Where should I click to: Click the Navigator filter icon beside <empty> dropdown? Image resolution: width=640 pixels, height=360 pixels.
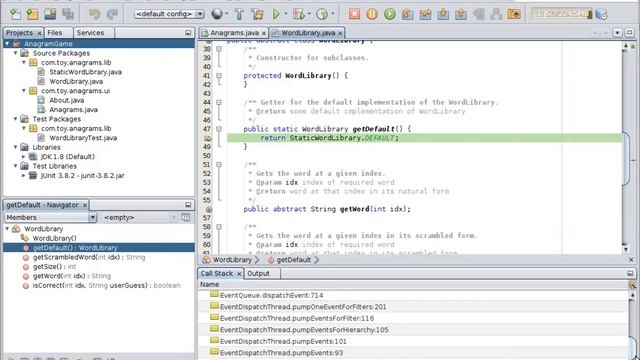[x=186, y=218]
